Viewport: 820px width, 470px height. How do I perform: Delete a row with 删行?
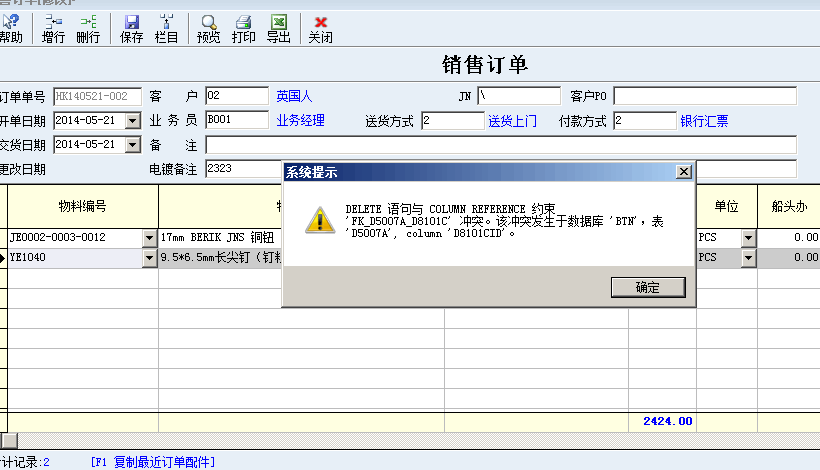(88, 29)
